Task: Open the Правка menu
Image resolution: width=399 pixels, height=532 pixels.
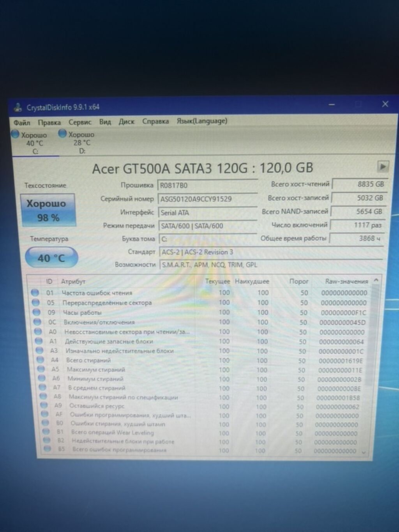Action: 49,122
